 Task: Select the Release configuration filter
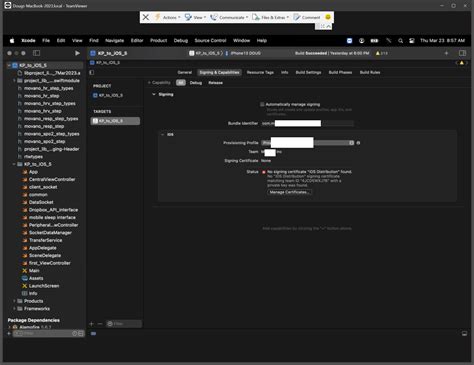point(215,83)
